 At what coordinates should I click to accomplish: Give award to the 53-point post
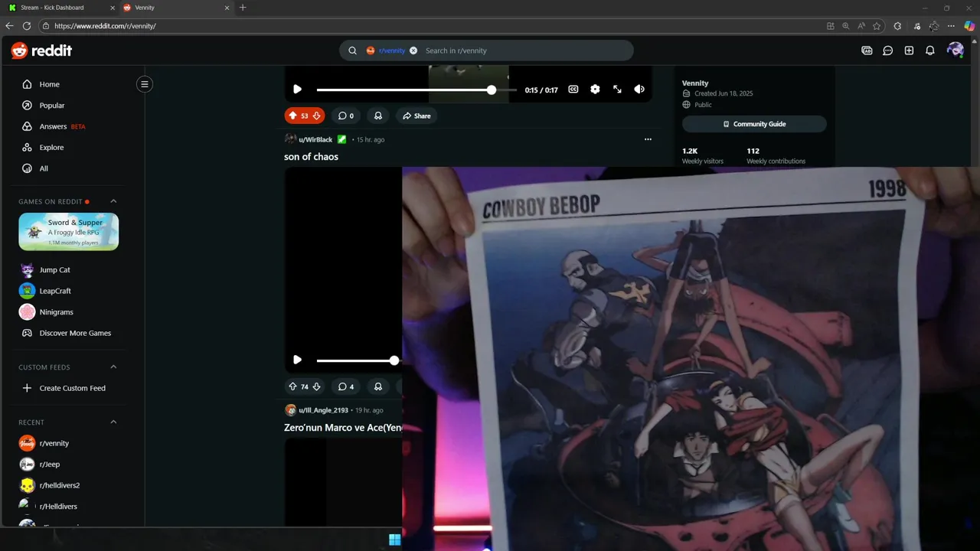(x=377, y=116)
